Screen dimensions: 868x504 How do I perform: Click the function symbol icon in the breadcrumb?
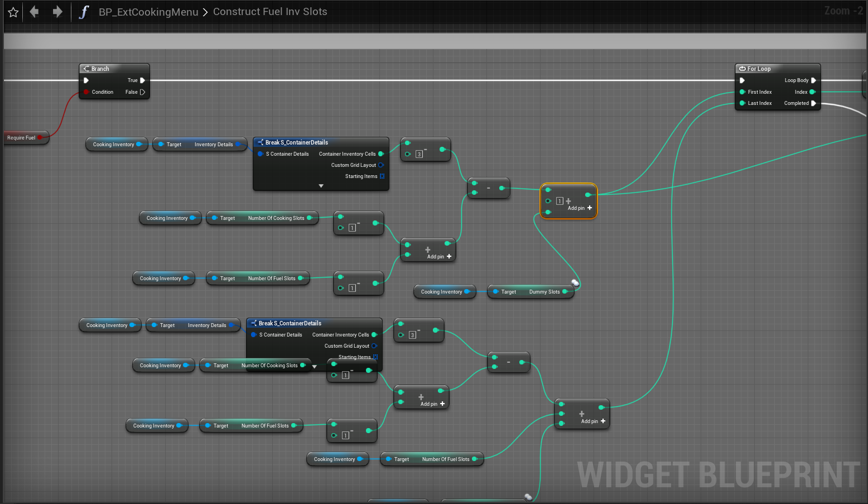84,12
